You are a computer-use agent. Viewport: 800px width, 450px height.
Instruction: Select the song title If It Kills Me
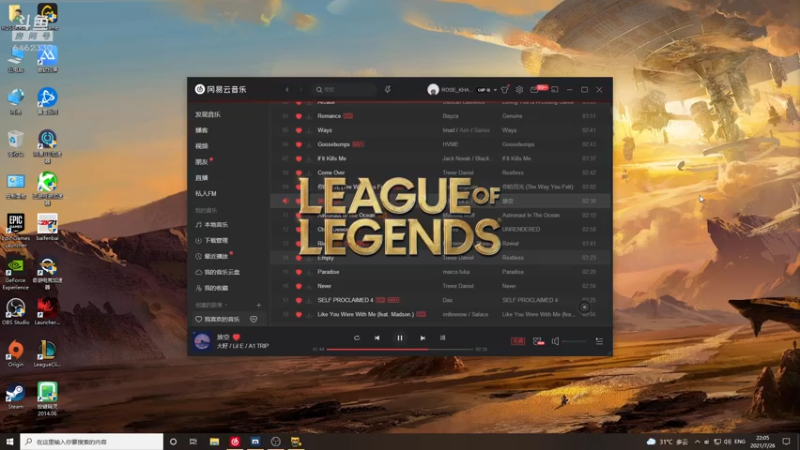pyautogui.click(x=332, y=159)
